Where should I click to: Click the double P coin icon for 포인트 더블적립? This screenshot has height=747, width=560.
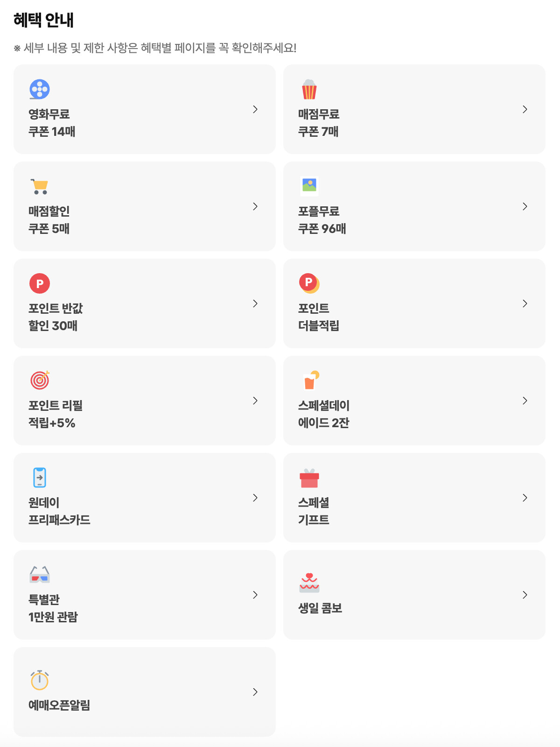[x=309, y=283]
